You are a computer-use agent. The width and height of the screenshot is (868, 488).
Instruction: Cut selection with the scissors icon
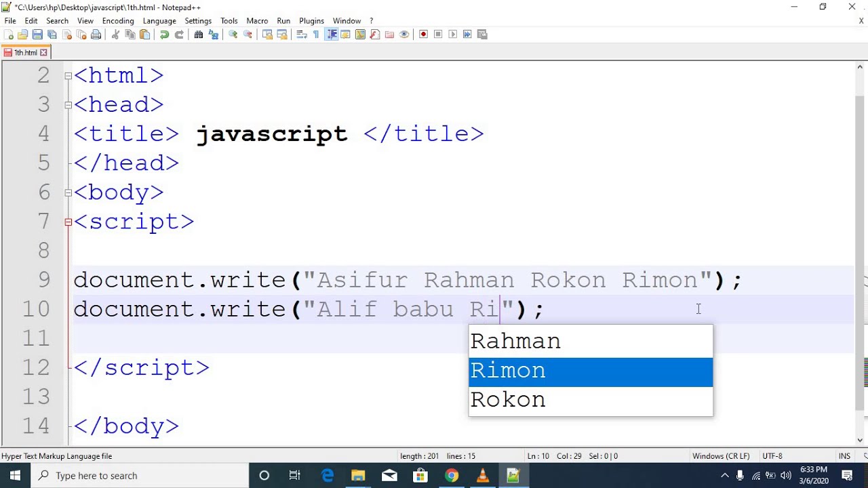[x=115, y=34]
